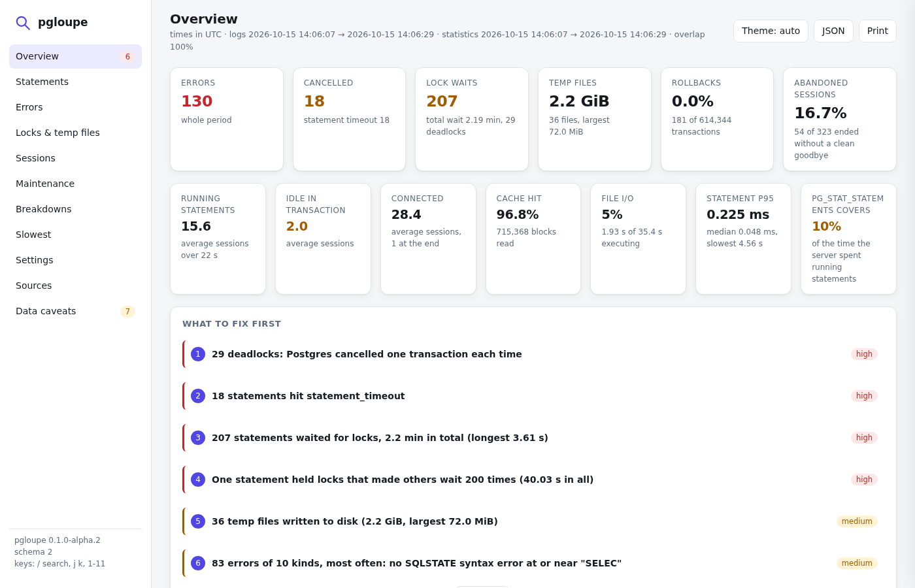915x588 pixels.
Task: Click the high tag on deadlocks row
Action: pos(864,354)
